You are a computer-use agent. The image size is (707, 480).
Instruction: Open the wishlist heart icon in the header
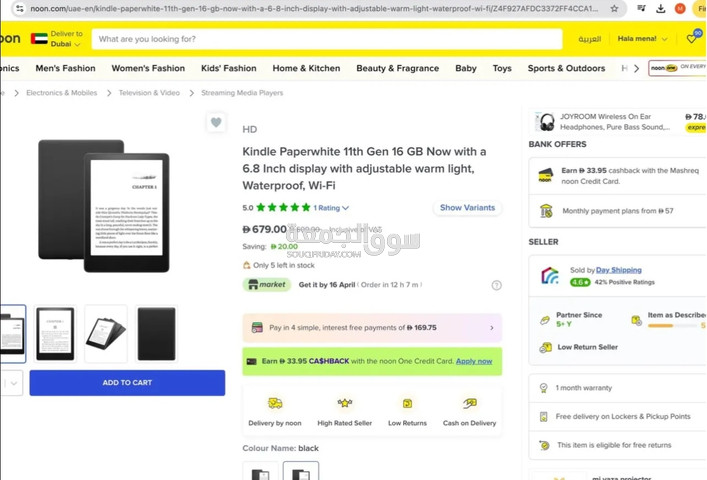(692, 39)
